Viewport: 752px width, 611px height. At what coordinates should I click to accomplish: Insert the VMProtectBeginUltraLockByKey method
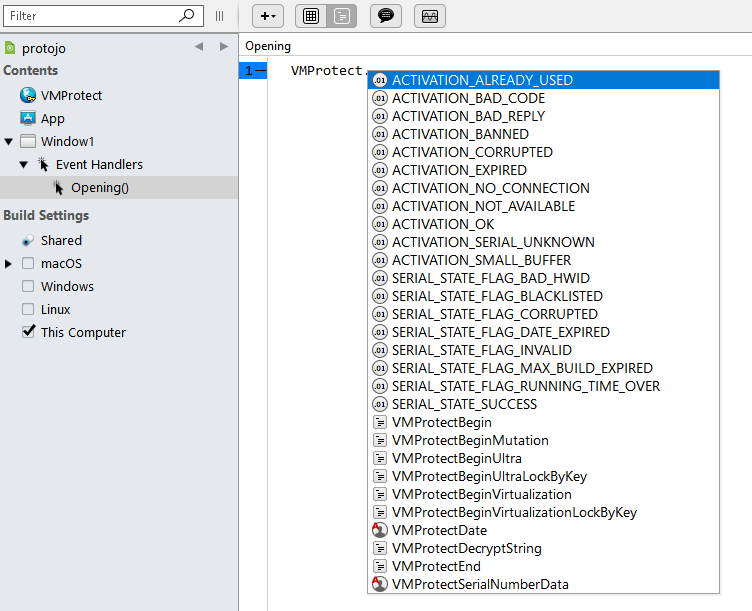[543, 476]
